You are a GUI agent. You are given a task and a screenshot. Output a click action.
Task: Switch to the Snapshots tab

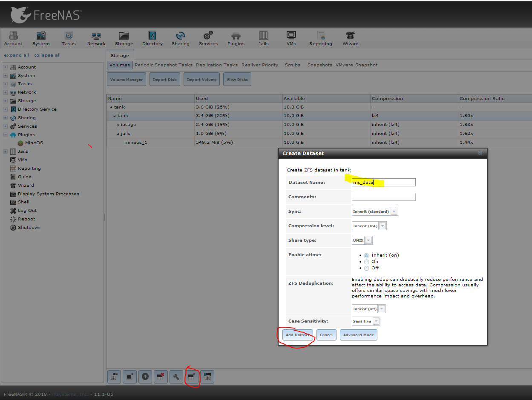[x=319, y=65]
